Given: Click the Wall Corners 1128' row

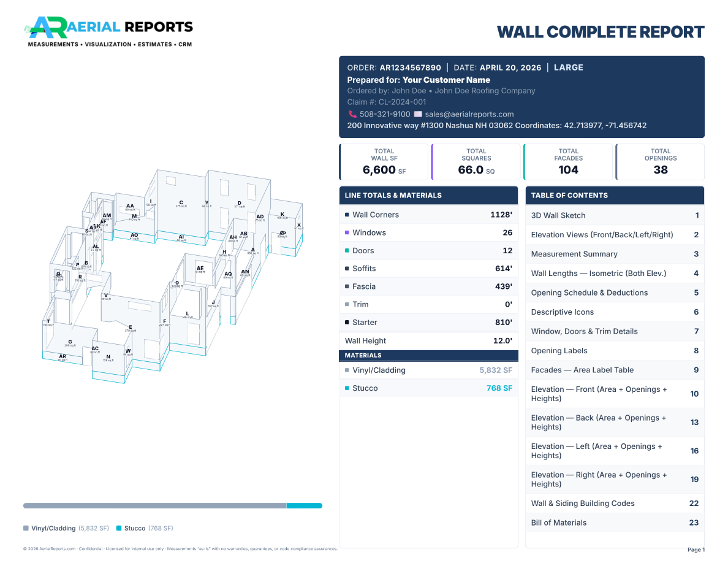Looking at the screenshot, I should [428, 215].
